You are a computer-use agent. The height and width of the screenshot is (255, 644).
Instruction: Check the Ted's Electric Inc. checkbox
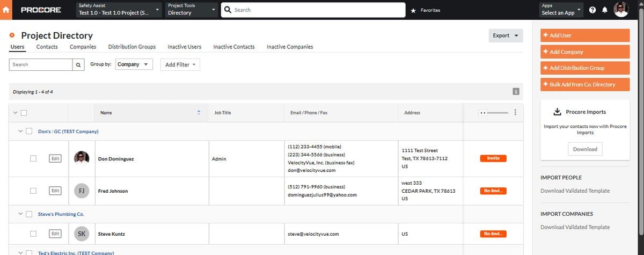tap(30, 252)
